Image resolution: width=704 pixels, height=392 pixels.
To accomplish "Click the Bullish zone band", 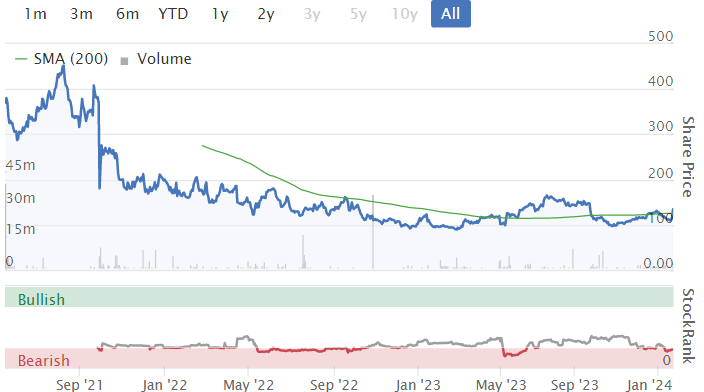I will [x=339, y=298].
